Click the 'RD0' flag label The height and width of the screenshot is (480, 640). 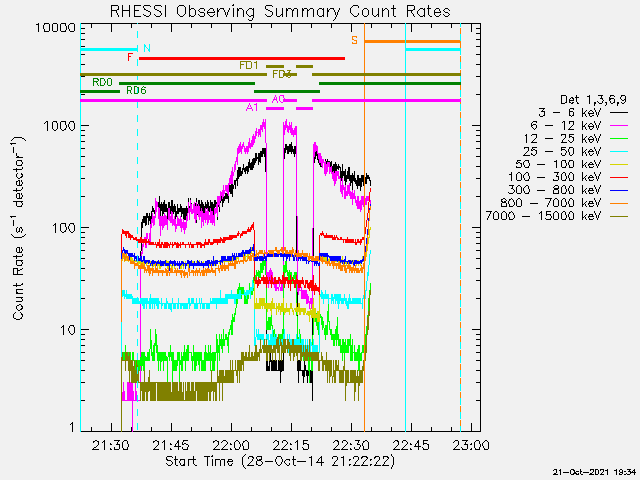pyautogui.click(x=102, y=82)
